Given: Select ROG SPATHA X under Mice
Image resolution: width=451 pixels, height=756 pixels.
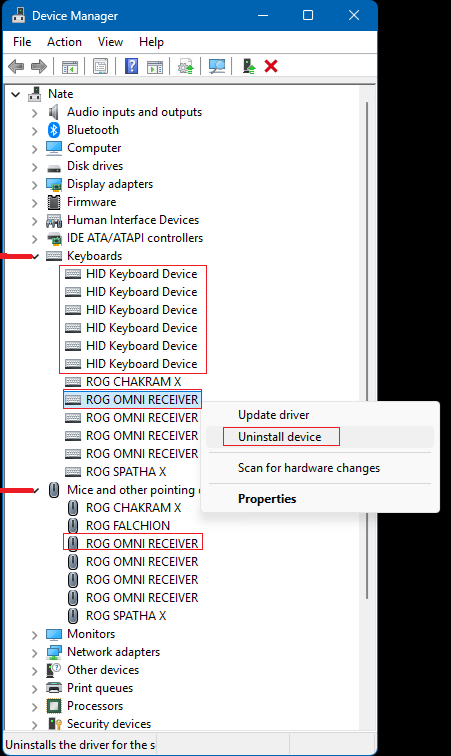Looking at the screenshot, I should (x=126, y=616).
